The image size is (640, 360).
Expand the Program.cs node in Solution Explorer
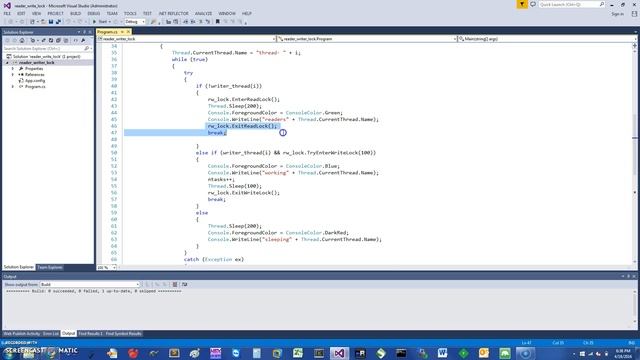[x=13, y=87]
